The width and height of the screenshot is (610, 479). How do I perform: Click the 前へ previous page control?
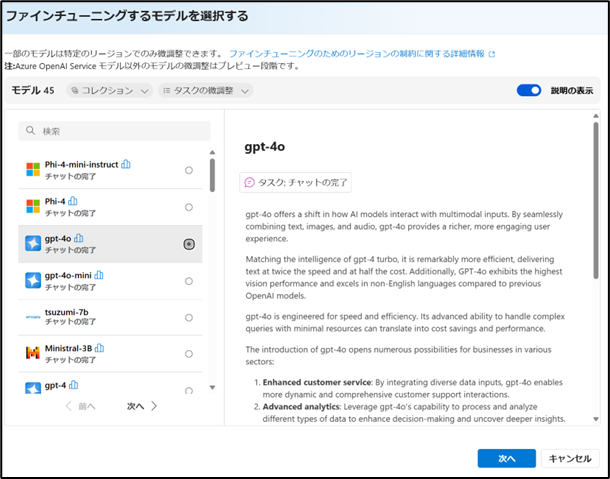81,406
